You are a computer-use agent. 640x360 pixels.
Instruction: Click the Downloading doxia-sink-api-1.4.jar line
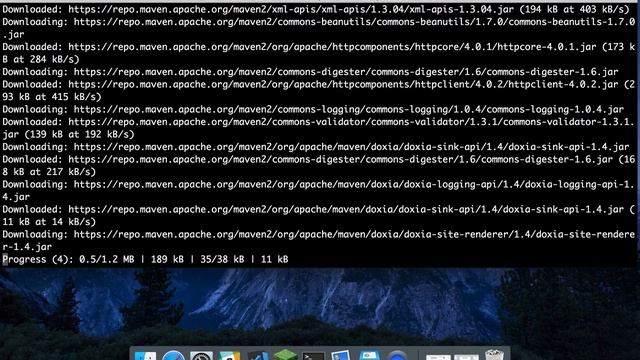(x=316, y=147)
